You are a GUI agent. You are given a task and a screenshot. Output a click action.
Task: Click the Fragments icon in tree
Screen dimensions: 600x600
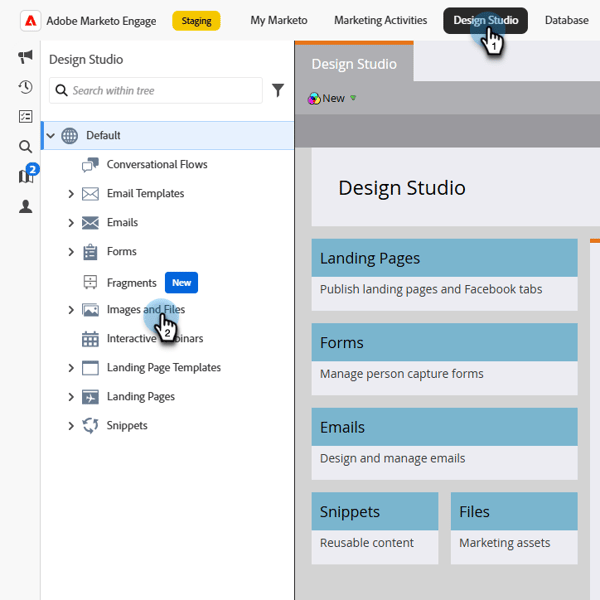(x=90, y=282)
